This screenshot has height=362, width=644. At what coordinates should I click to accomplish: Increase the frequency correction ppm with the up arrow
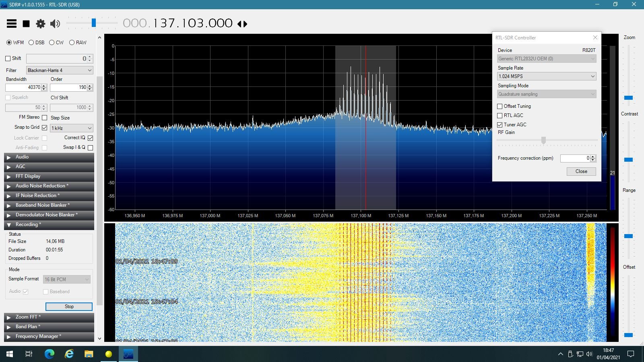pos(593,156)
